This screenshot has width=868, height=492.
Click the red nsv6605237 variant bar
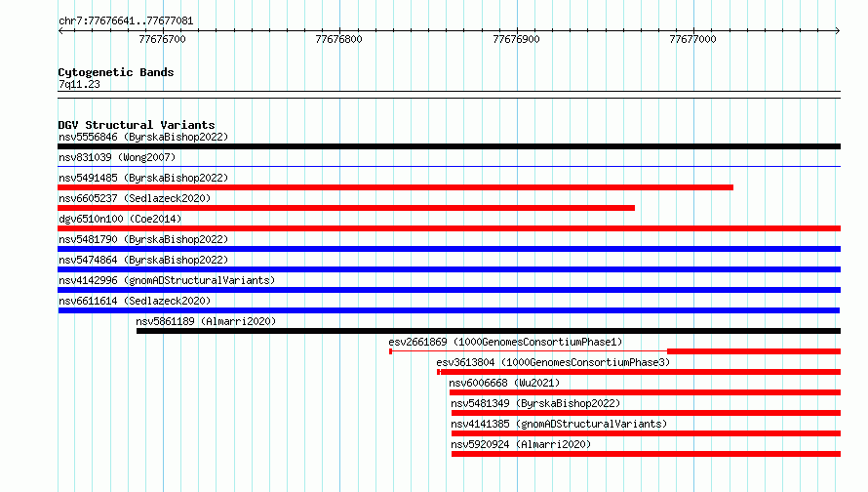click(x=346, y=208)
